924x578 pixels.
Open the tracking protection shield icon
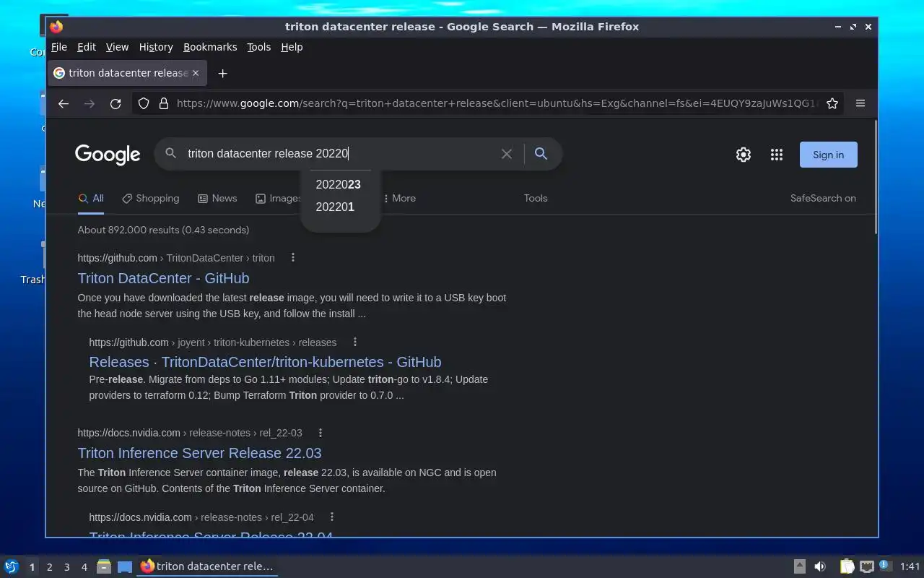[x=144, y=103]
